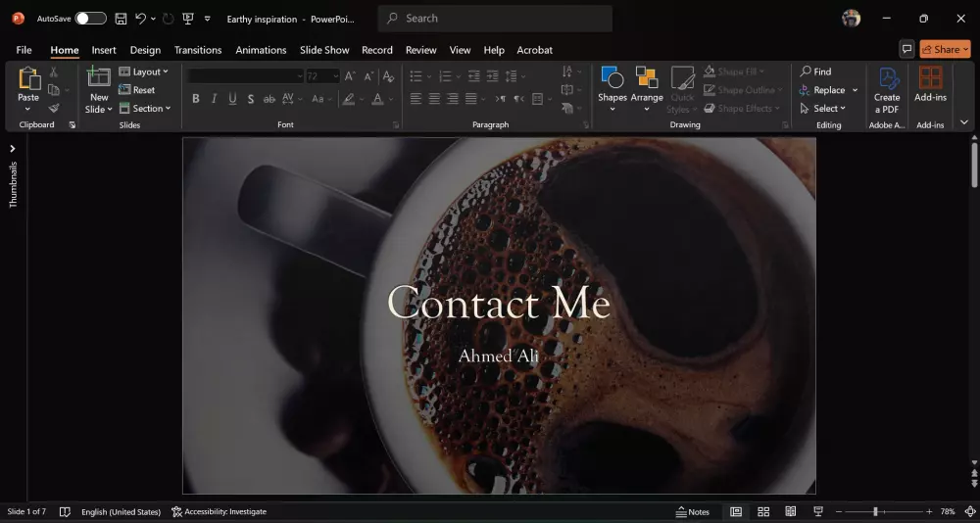Viewport: 980px width, 523px height.
Task: Open Comments pane icon
Action: point(906,49)
